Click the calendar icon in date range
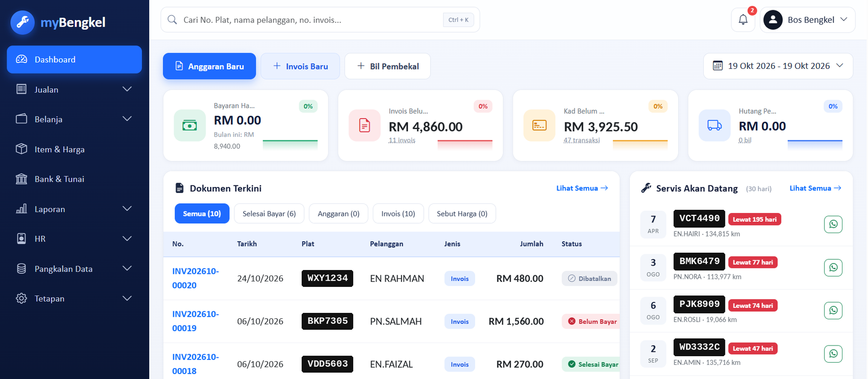868x379 pixels. 718,66
